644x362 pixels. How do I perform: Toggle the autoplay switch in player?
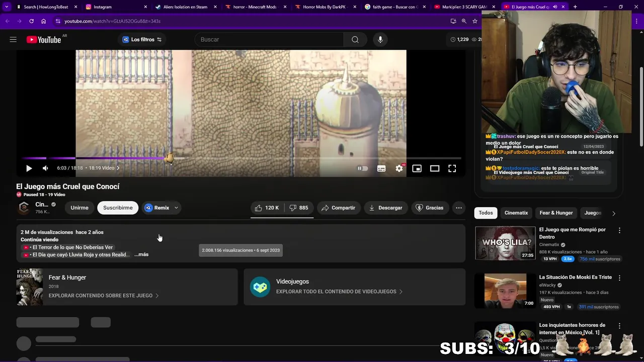[363, 168]
